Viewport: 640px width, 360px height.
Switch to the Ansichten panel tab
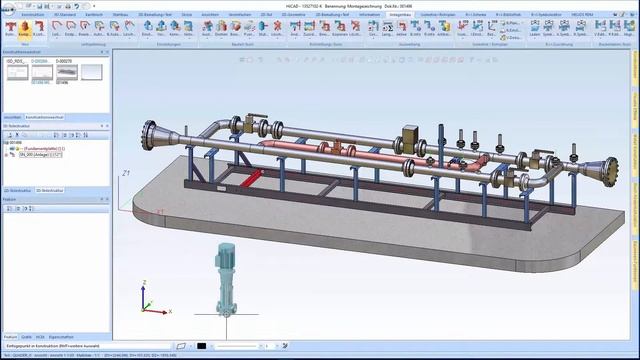(12, 118)
